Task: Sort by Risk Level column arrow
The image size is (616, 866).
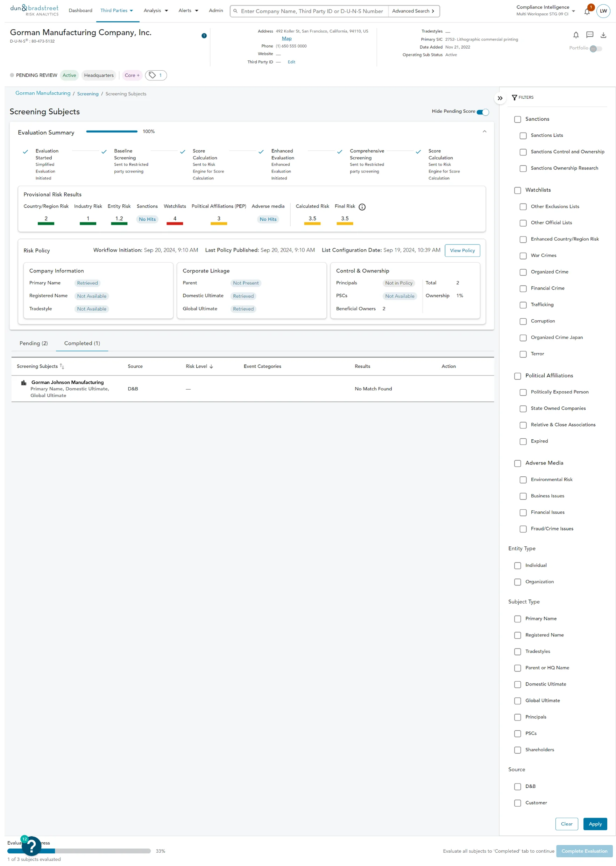Action: tap(211, 367)
